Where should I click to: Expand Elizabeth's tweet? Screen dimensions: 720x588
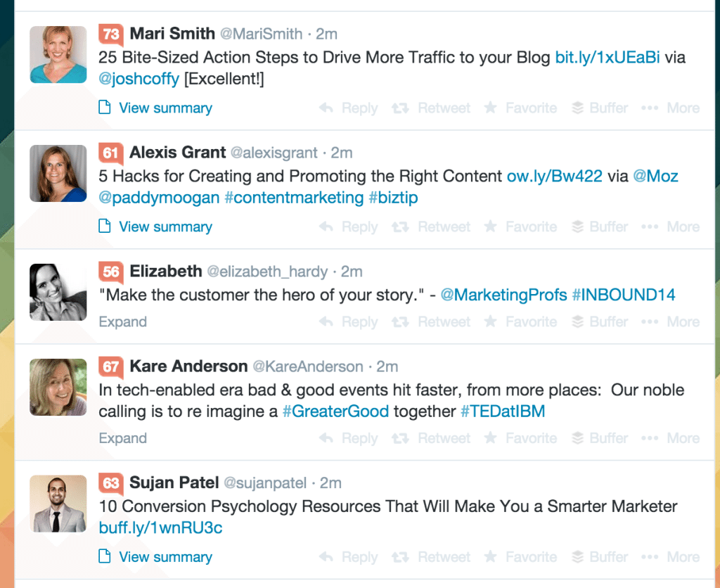point(122,321)
